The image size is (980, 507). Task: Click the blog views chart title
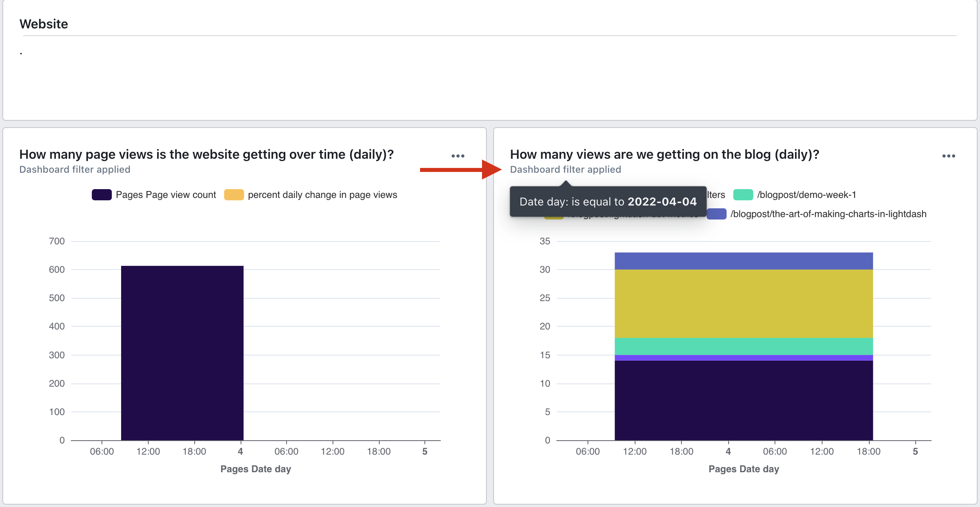pyautogui.click(x=664, y=154)
